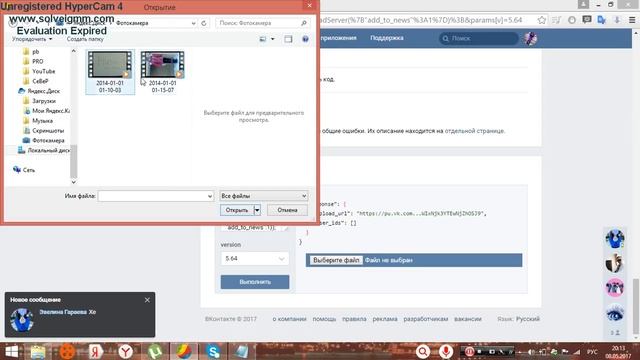Click taskbar search magnifier icon
640x360 pixels.
coord(423,351)
